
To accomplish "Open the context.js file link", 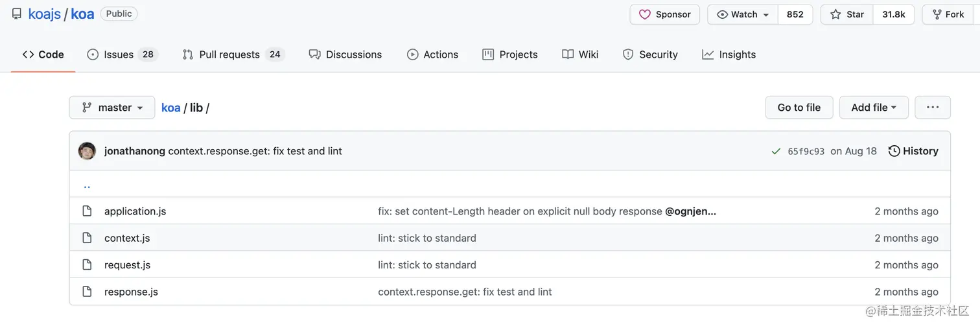I will click(127, 238).
